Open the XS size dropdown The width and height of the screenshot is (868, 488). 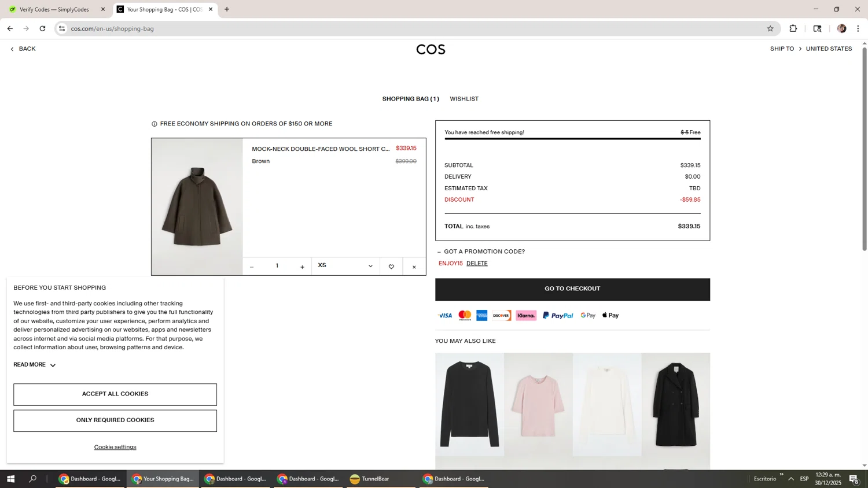point(345,266)
